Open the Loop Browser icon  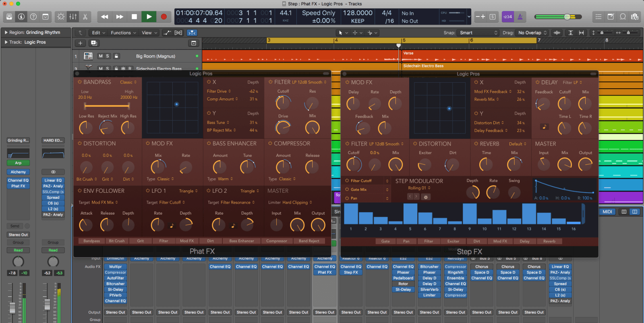(623, 17)
